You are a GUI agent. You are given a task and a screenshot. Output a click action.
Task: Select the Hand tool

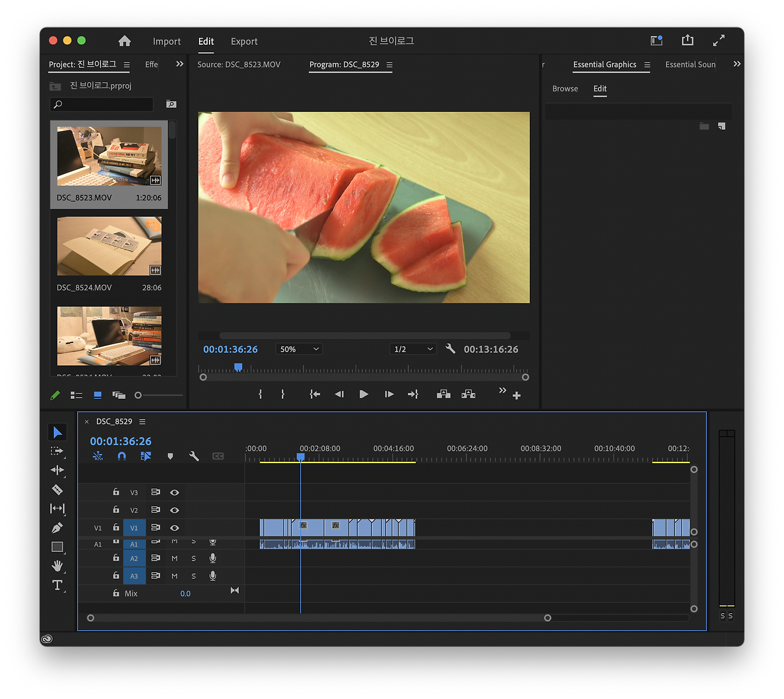click(57, 565)
